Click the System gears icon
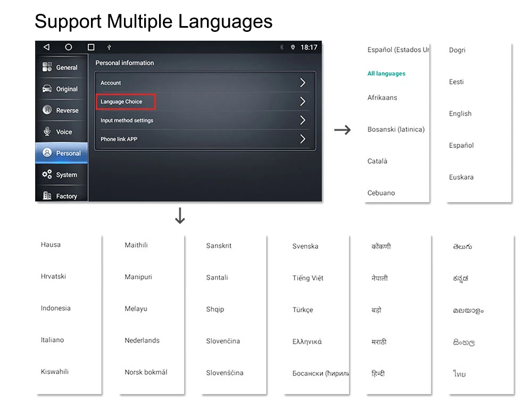This screenshot has width=532, height=416. click(47, 174)
